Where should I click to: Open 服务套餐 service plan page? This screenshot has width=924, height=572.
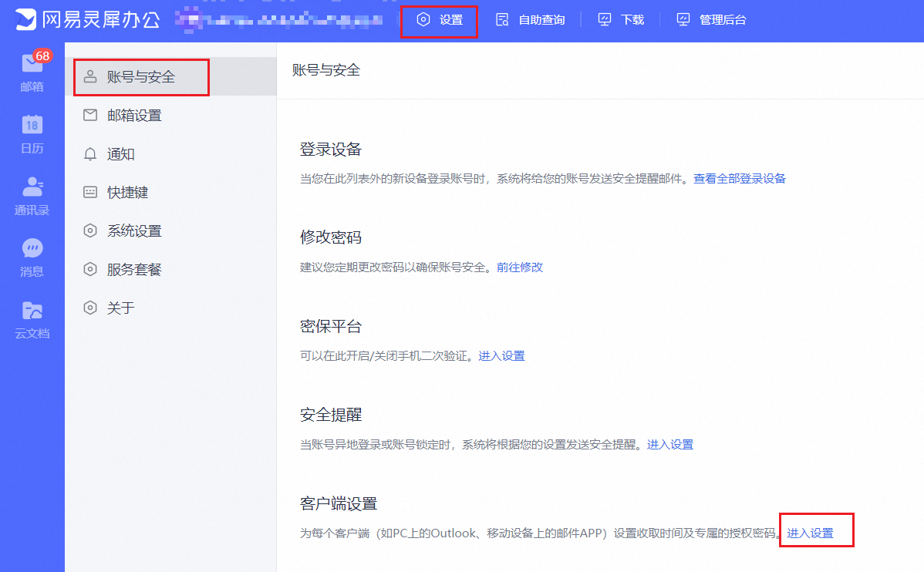tap(134, 270)
